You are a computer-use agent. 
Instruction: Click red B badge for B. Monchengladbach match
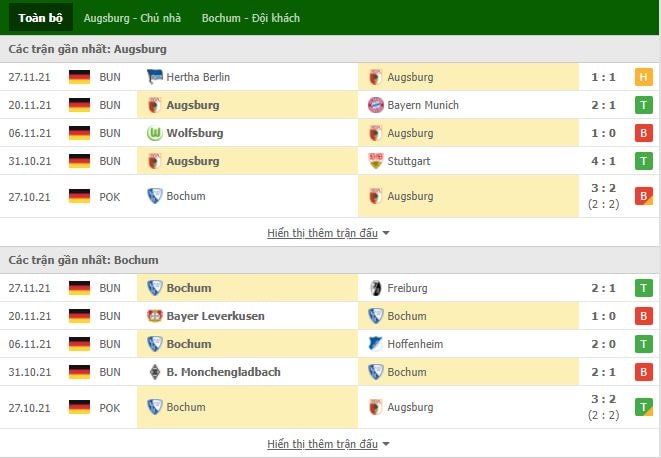[x=643, y=372]
